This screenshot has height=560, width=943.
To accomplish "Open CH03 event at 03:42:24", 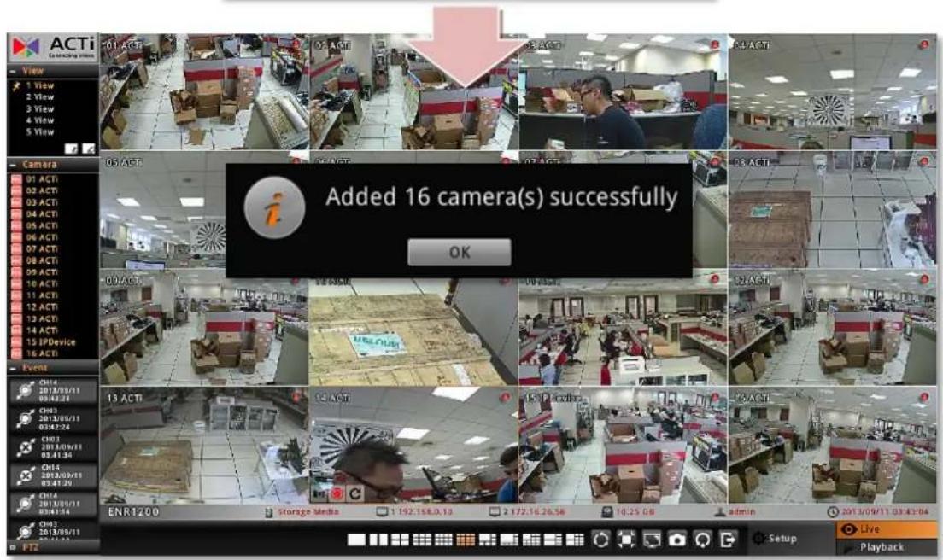I will (53, 419).
